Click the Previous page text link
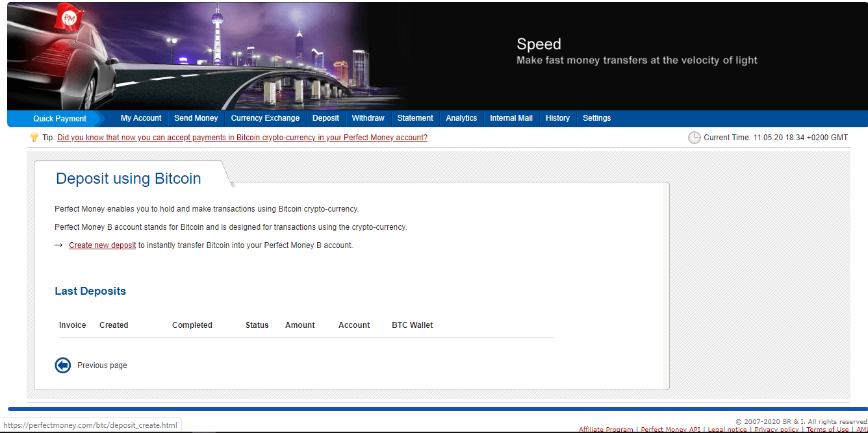Image resolution: width=868 pixels, height=433 pixels. coord(102,365)
